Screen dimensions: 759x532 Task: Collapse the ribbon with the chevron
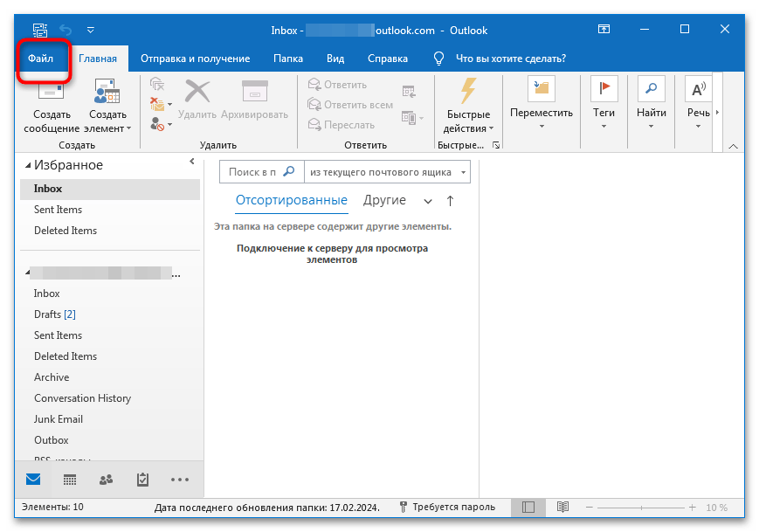click(734, 146)
